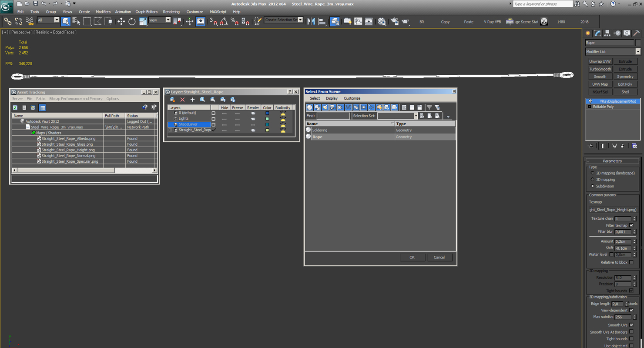Open Display menu in Select From Scene
The width and height of the screenshot is (644, 348).
coord(332,98)
